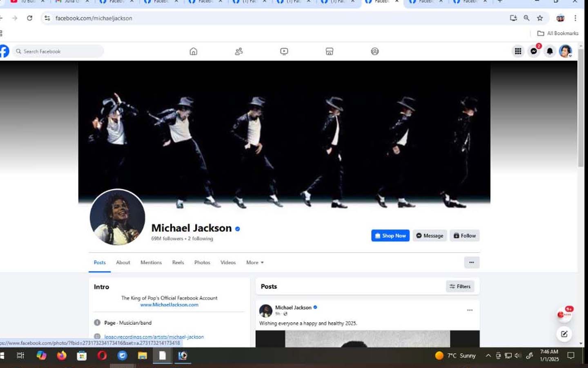Open the legacyrecordings.com artist link
Image resolution: width=588 pixels, height=368 pixels.
coord(154,337)
